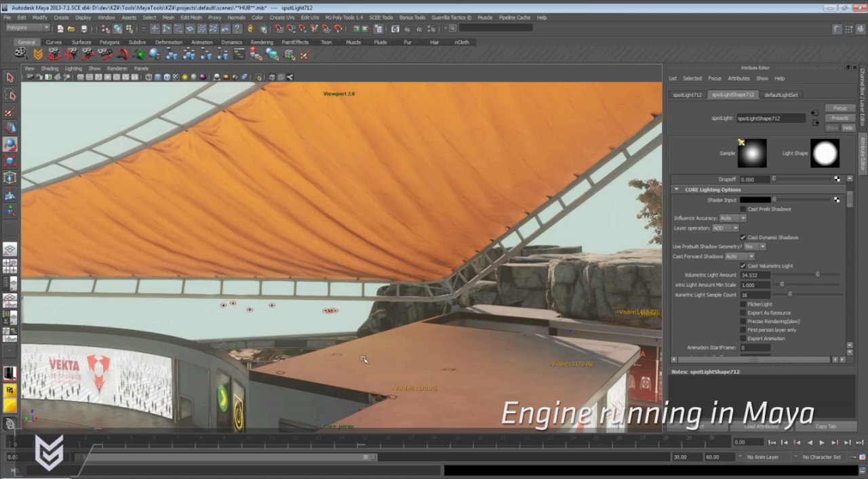Choose the Rotate tool in toolbox
The height and width of the screenshot is (479, 868).
(10, 144)
